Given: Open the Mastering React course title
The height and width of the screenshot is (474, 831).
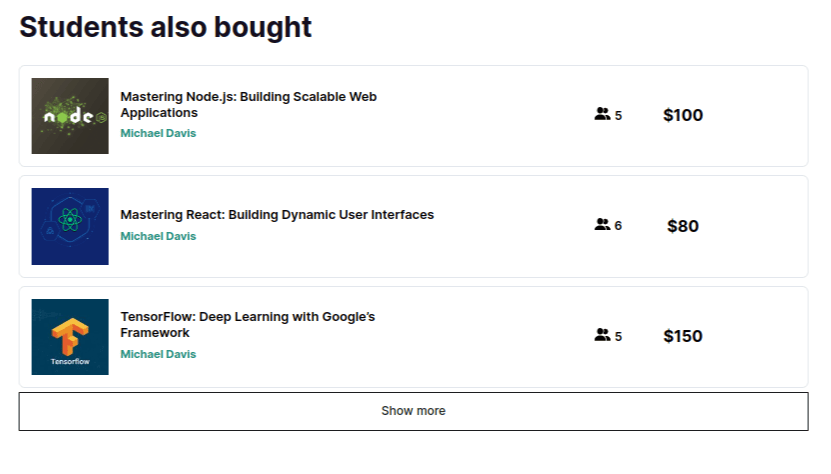Looking at the screenshot, I should coord(277,215).
